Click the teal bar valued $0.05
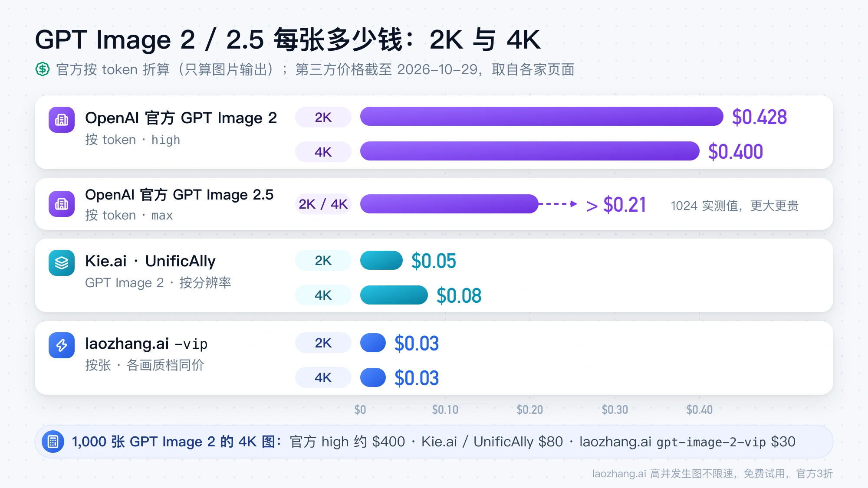868x488 pixels. (x=381, y=260)
